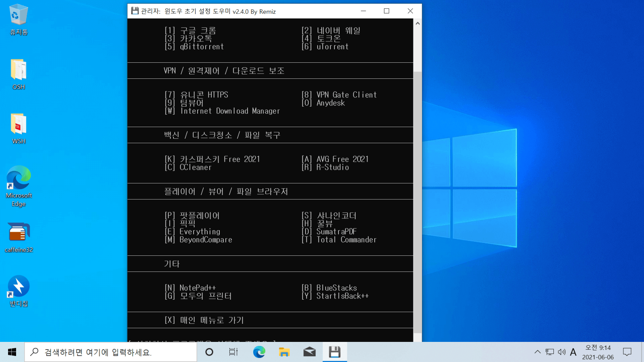Click the [G] 모두의 프린터 entry
Image resolution: width=644 pixels, height=362 pixels.
click(198, 296)
